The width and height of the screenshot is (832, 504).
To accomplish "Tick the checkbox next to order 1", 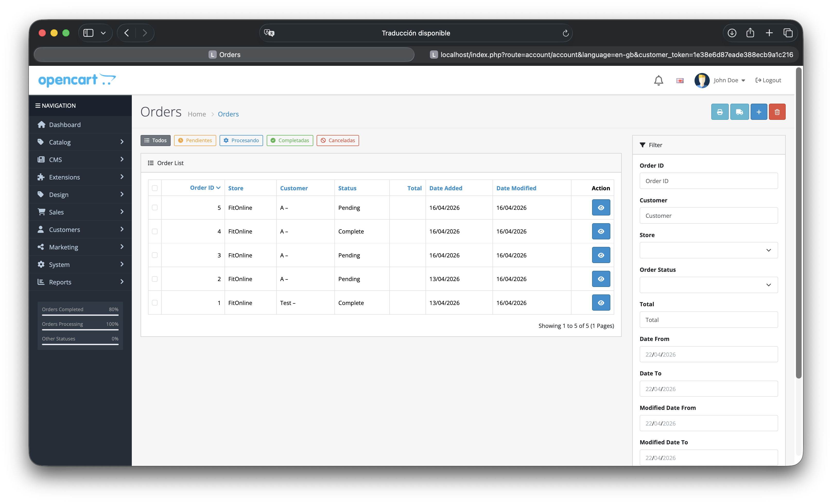I will [x=155, y=303].
